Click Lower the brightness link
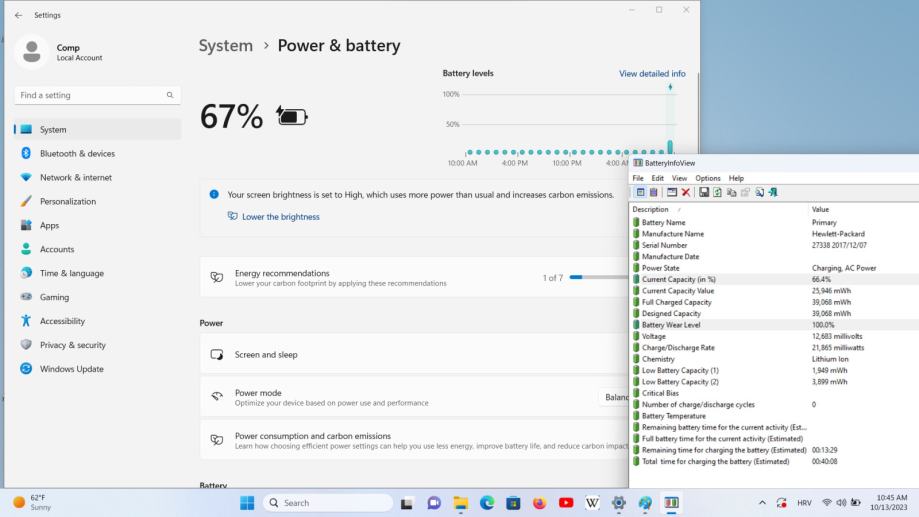919x517 pixels. click(x=281, y=217)
